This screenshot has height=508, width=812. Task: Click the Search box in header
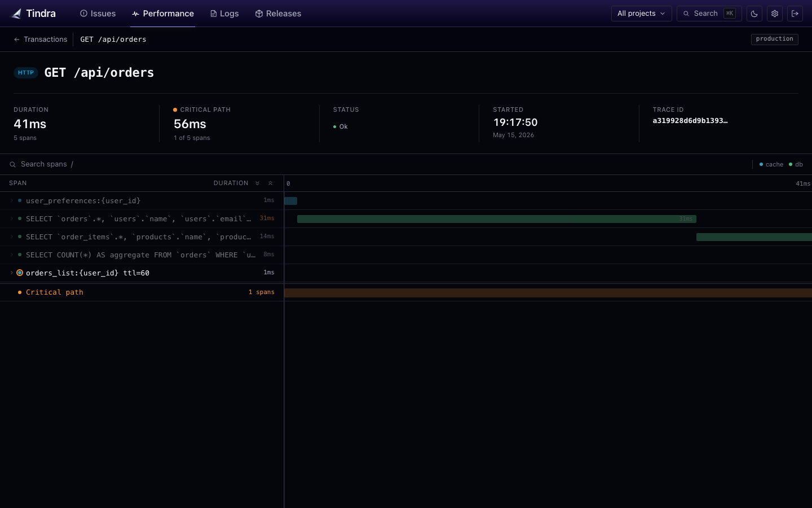[x=709, y=14]
